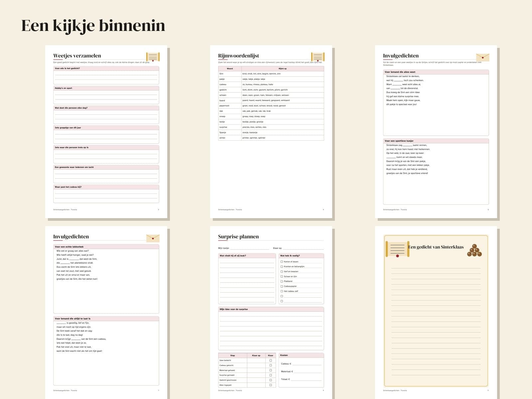Click the 'Waar past het cadeau bij?' header

point(106,187)
